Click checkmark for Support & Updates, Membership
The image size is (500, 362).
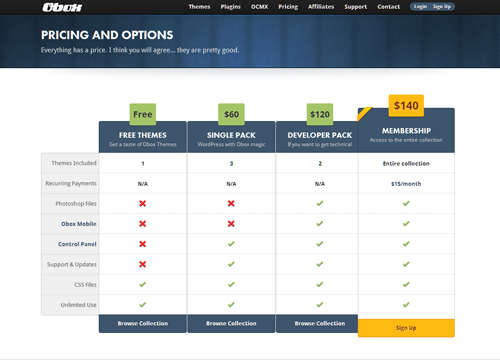406,264
